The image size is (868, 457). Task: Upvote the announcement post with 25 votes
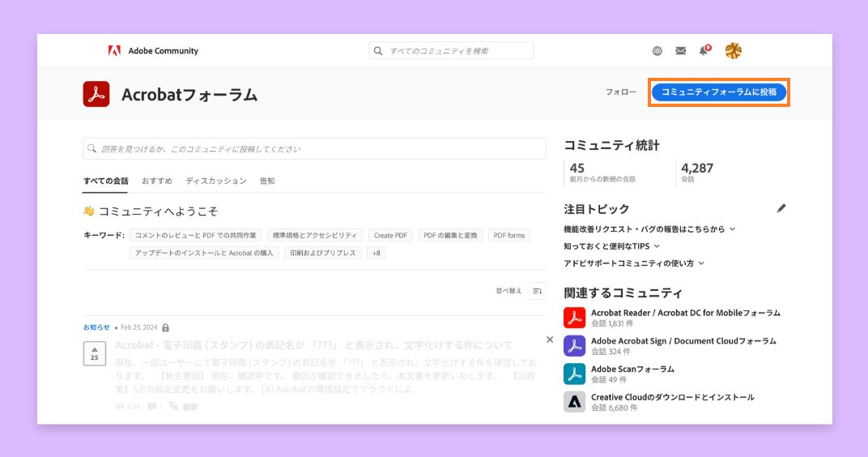point(95,353)
